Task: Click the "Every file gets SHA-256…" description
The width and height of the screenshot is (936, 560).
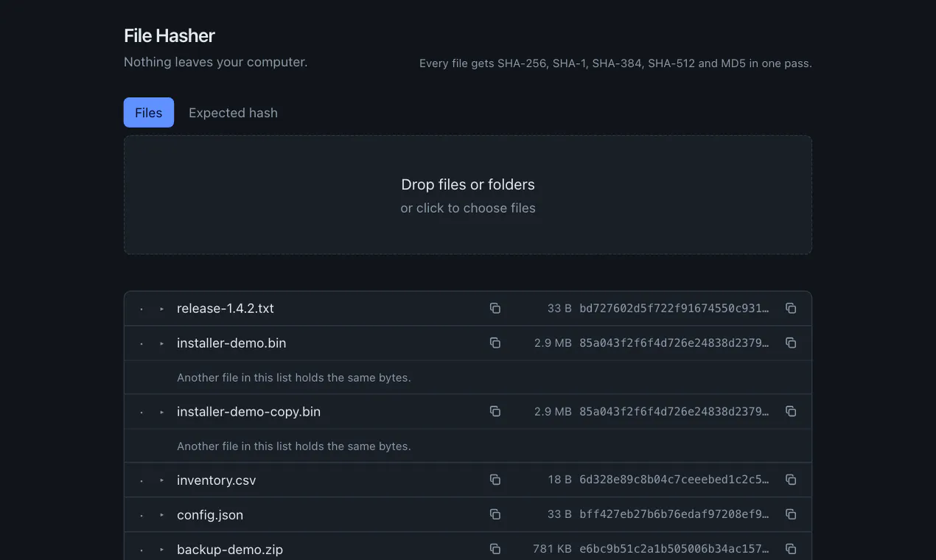Action: 615,63
